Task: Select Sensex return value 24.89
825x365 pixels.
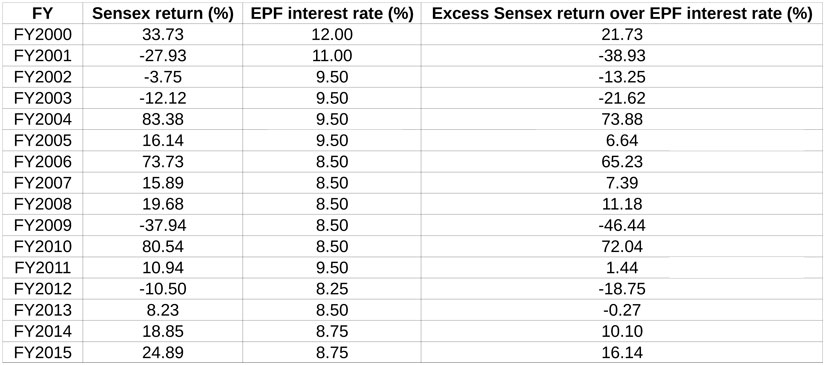Action: pyautogui.click(x=163, y=352)
